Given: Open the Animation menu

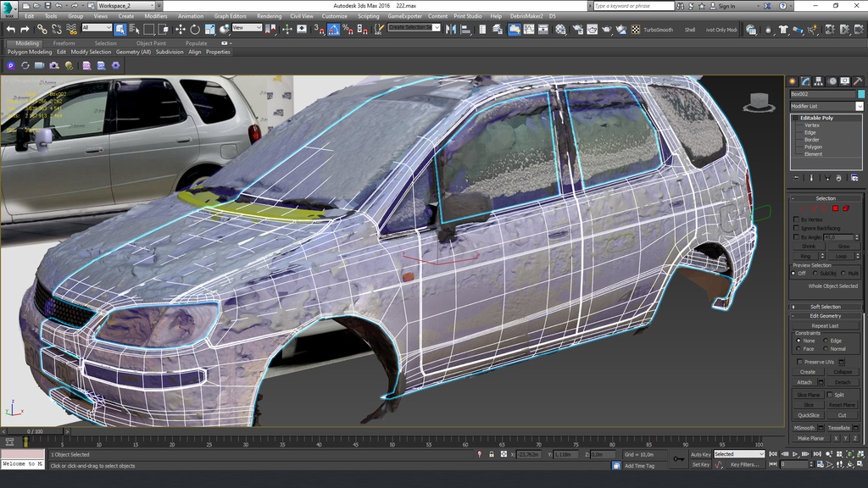Looking at the screenshot, I should 190,15.
